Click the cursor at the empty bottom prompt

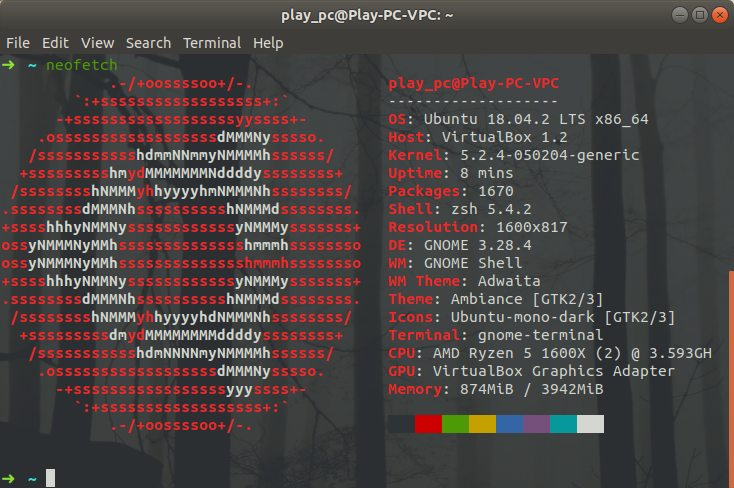[x=51, y=478]
